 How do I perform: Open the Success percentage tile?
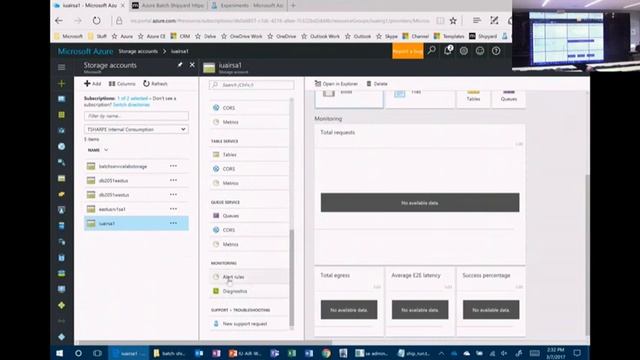(x=491, y=302)
